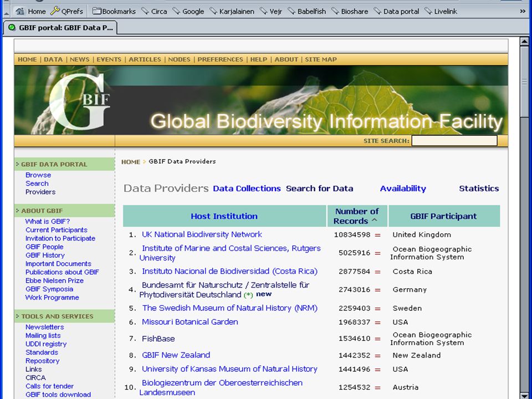532x399 pixels.
Task: Open PREFERENCES in the navigation bar
Action: [x=220, y=59]
